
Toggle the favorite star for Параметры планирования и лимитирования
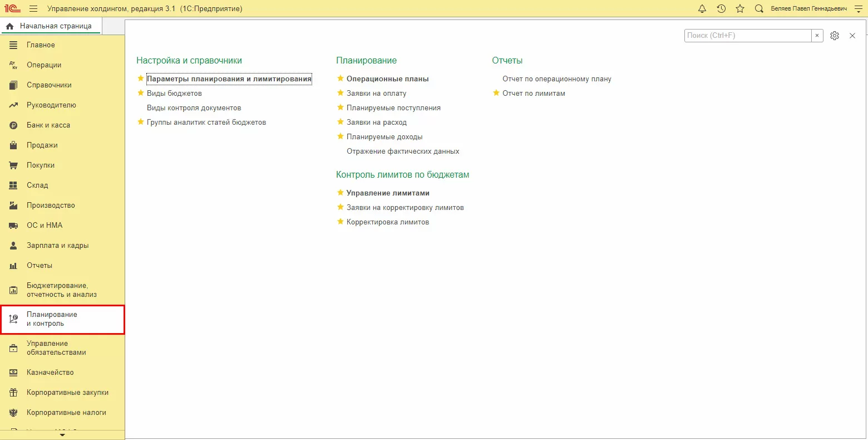141,79
